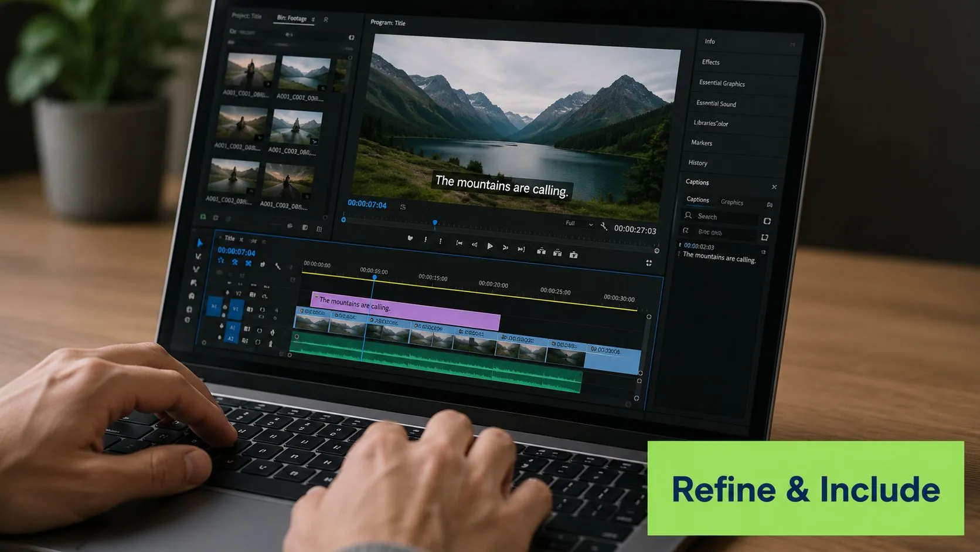Select the Graphics sub-tab
This screenshot has width=980, height=552.
[732, 202]
